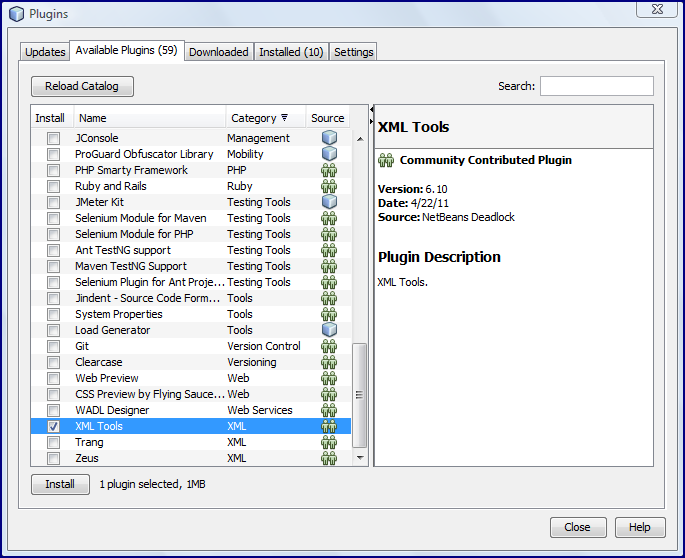Open the Settings tab
Image resolution: width=685 pixels, height=558 pixels.
[x=353, y=52]
